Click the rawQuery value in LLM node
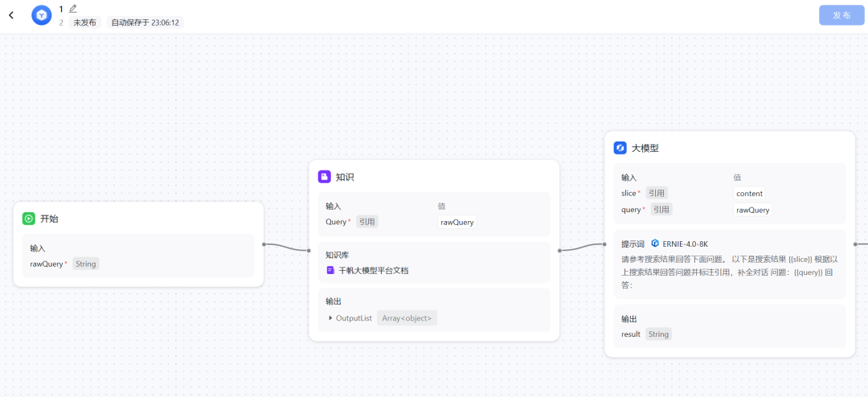The height and width of the screenshot is (397, 868). coord(753,210)
